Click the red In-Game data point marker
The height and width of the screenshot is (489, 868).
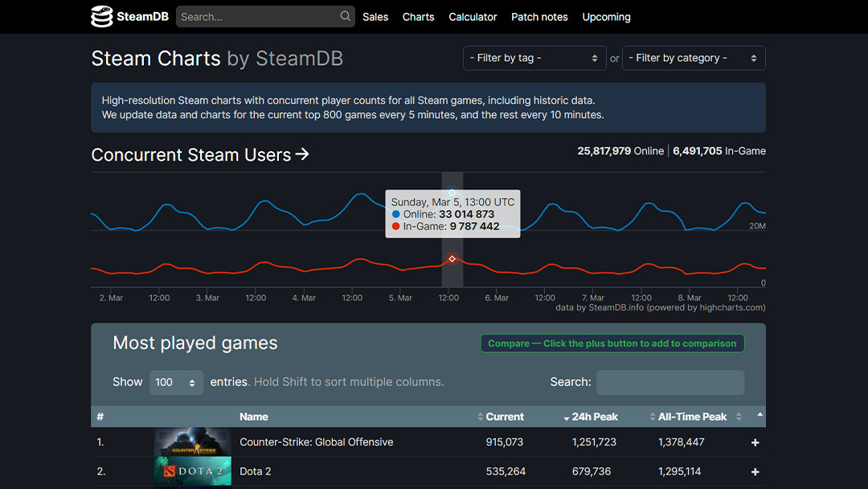[x=452, y=259]
